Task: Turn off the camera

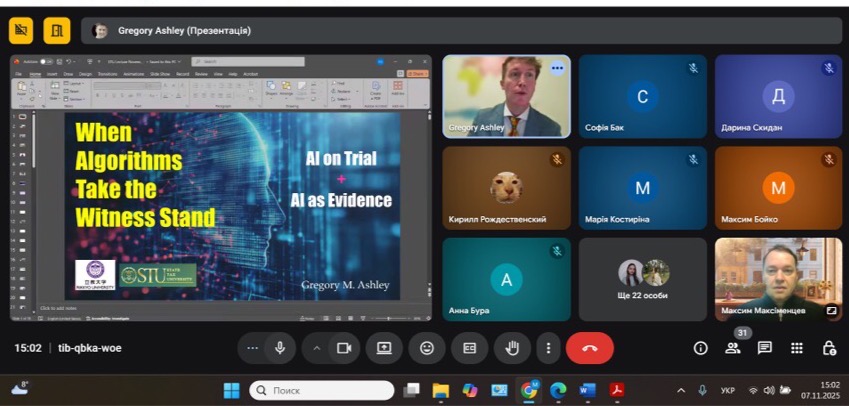Action: click(344, 348)
